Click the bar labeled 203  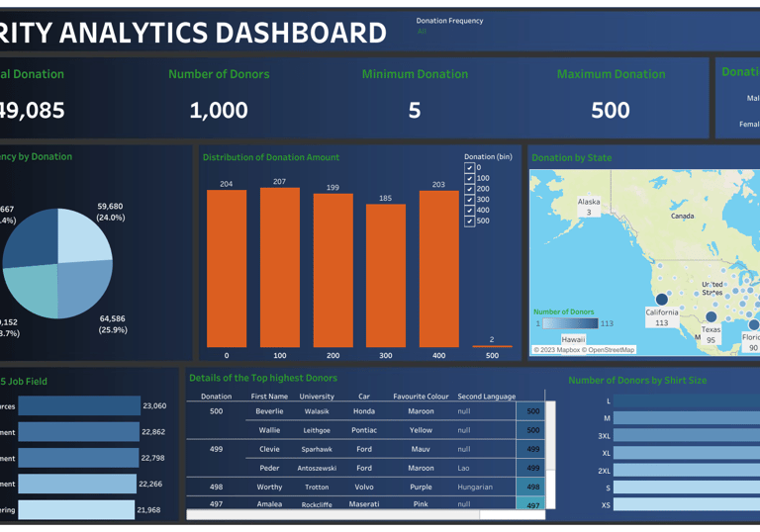438,269
